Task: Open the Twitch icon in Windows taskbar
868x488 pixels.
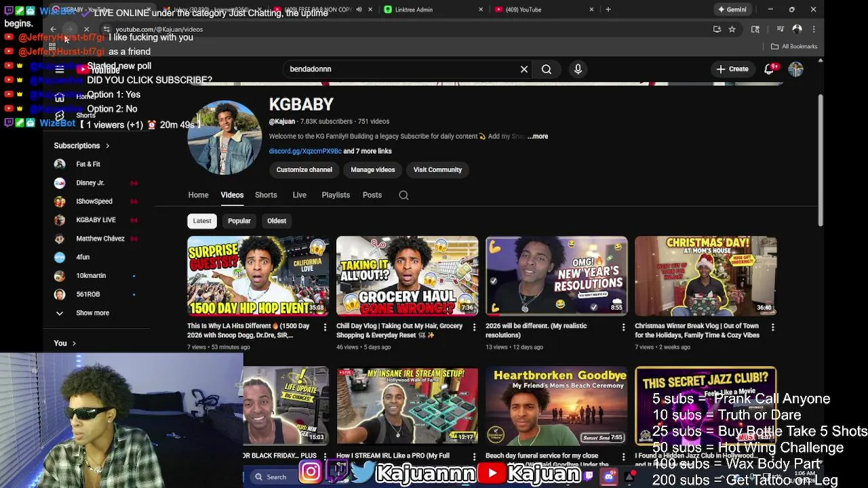Action: tap(589, 476)
